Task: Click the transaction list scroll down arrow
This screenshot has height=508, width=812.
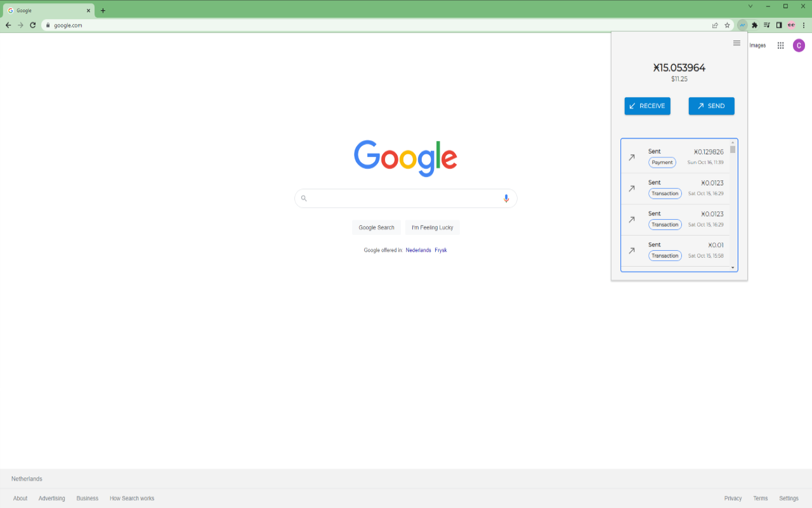Action: point(733,268)
